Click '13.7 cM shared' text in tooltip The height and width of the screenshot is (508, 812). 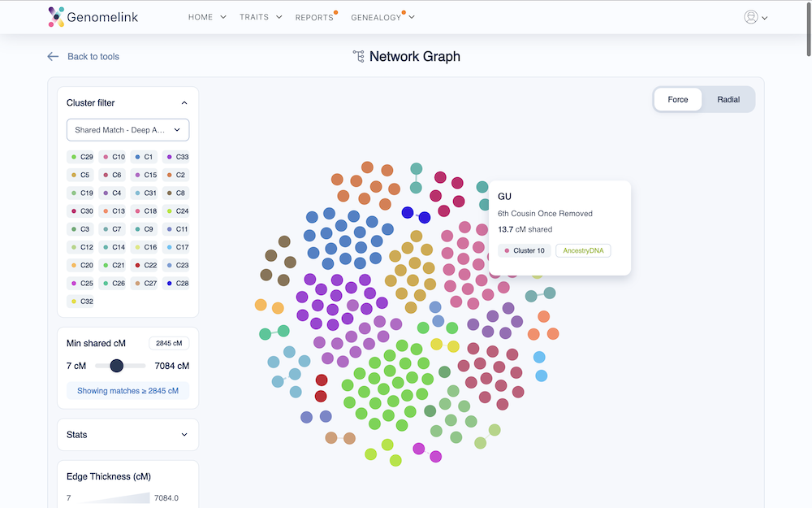[x=525, y=230]
